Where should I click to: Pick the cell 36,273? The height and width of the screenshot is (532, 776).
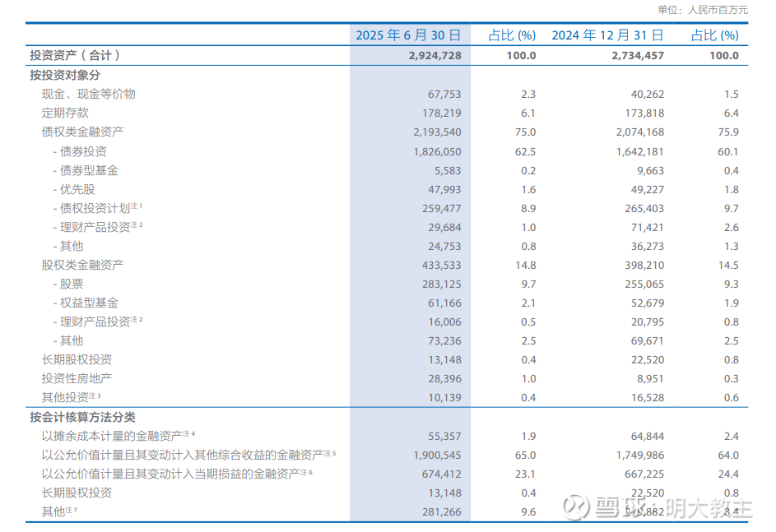[648, 246]
